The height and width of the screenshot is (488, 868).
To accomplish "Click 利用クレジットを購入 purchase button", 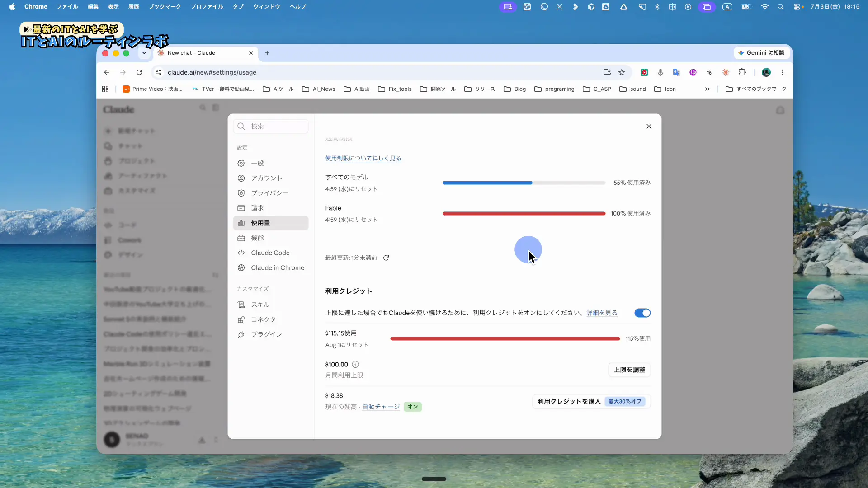I will (x=591, y=401).
